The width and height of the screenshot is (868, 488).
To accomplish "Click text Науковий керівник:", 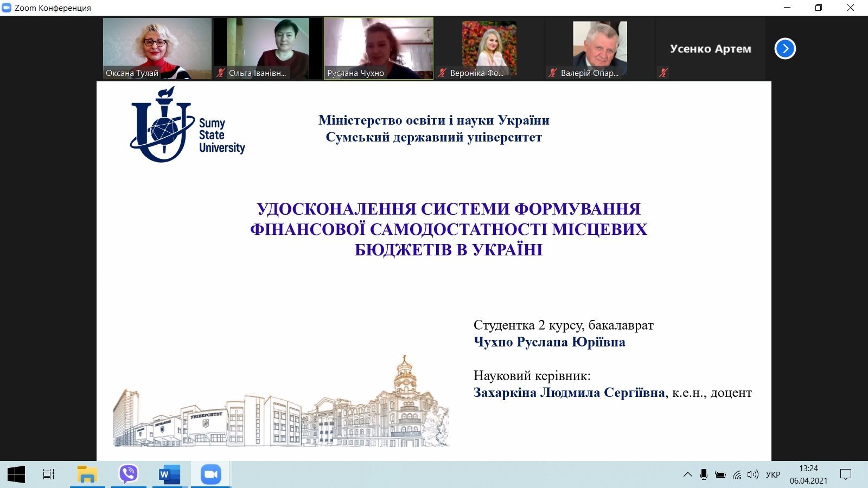I will tap(532, 375).
